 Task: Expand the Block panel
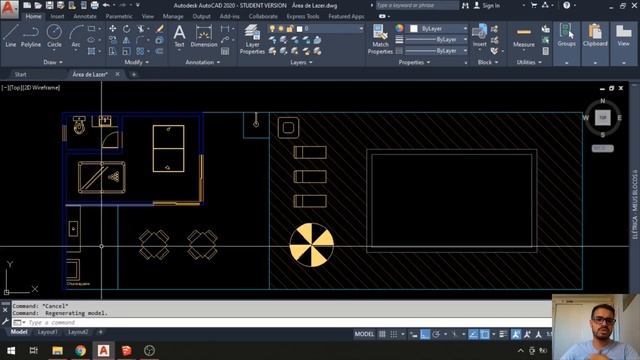[x=488, y=62]
